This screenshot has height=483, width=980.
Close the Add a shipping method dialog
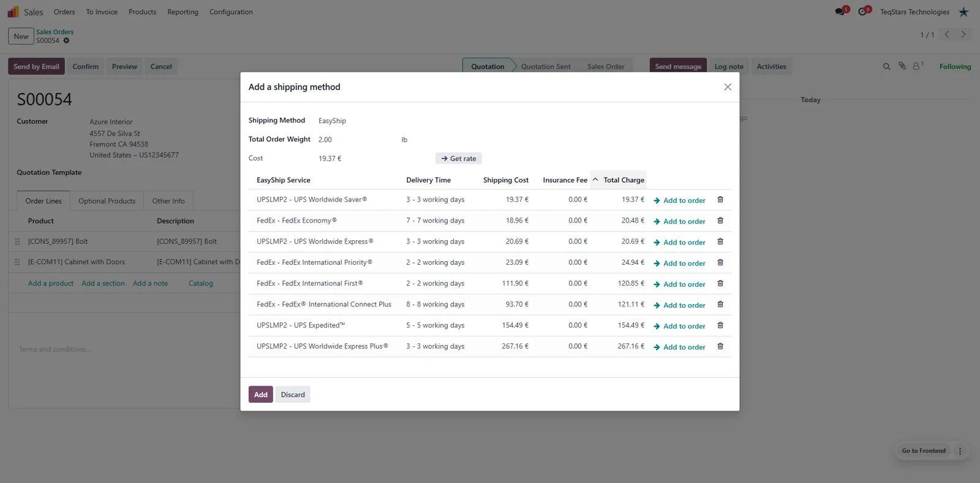pos(728,87)
